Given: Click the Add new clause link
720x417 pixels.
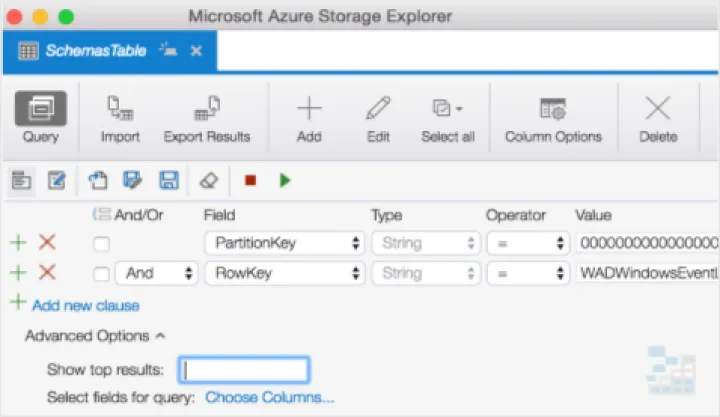Looking at the screenshot, I should (x=85, y=305).
